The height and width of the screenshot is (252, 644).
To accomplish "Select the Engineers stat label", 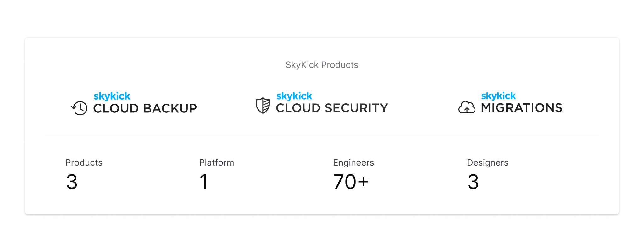I will (x=353, y=162).
